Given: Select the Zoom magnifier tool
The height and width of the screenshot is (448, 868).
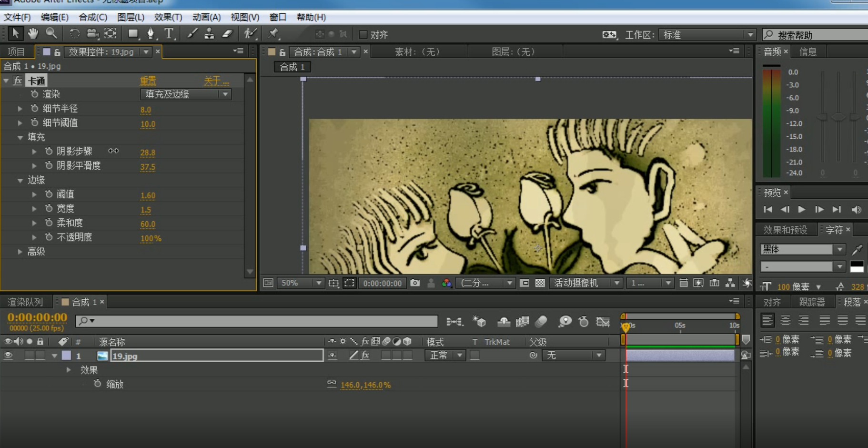Looking at the screenshot, I should (x=51, y=33).
